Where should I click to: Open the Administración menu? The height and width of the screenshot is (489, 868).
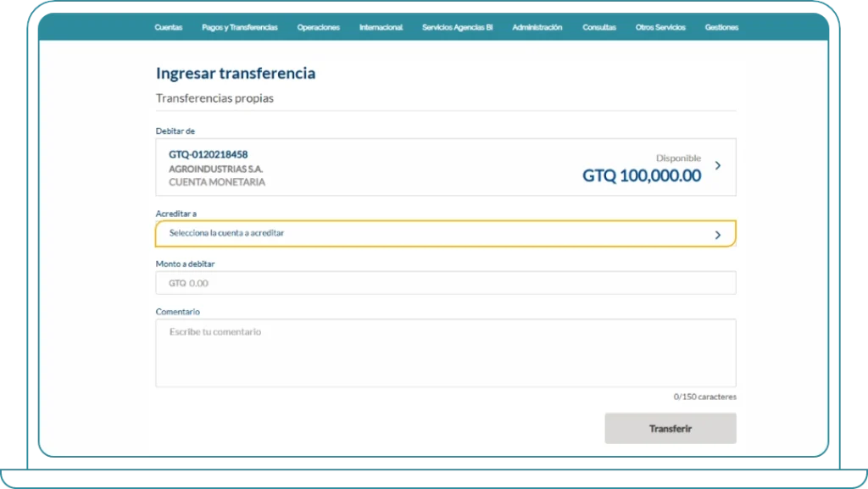click(536, 27)
